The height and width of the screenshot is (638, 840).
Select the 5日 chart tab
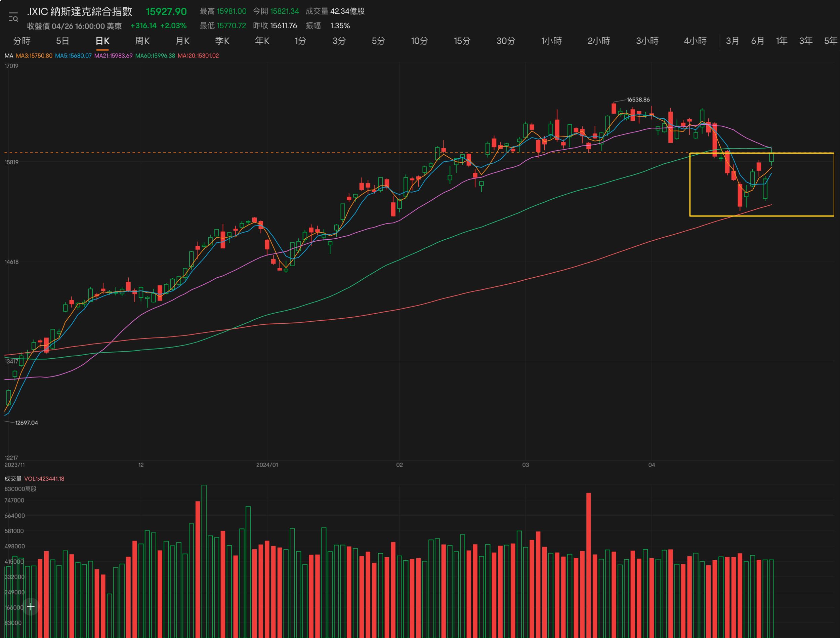click(62, 41)
